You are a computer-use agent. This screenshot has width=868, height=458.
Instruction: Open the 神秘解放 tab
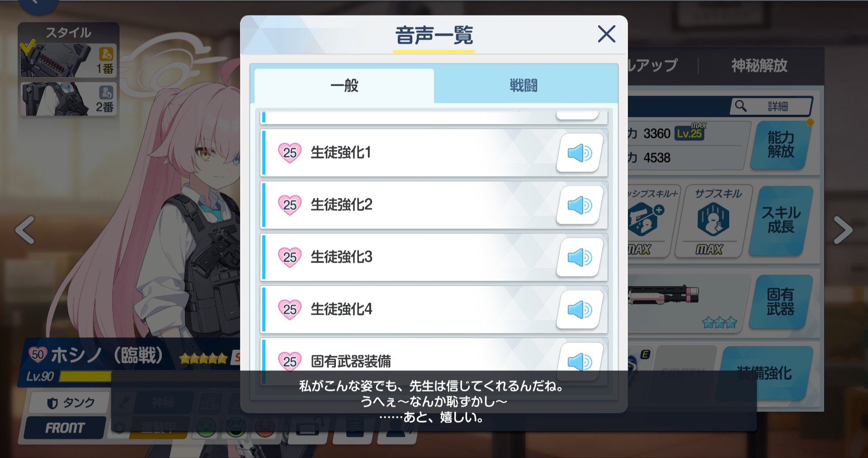coord(759,66)
